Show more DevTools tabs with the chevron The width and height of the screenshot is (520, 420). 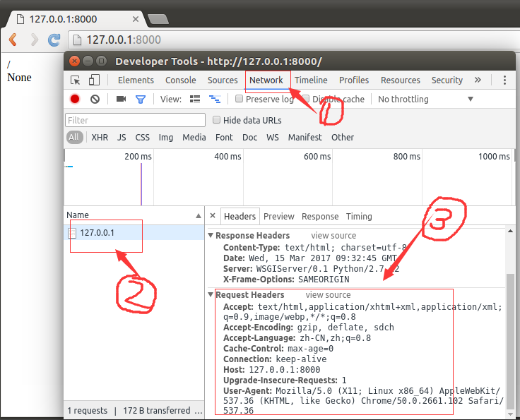point(478,80)
